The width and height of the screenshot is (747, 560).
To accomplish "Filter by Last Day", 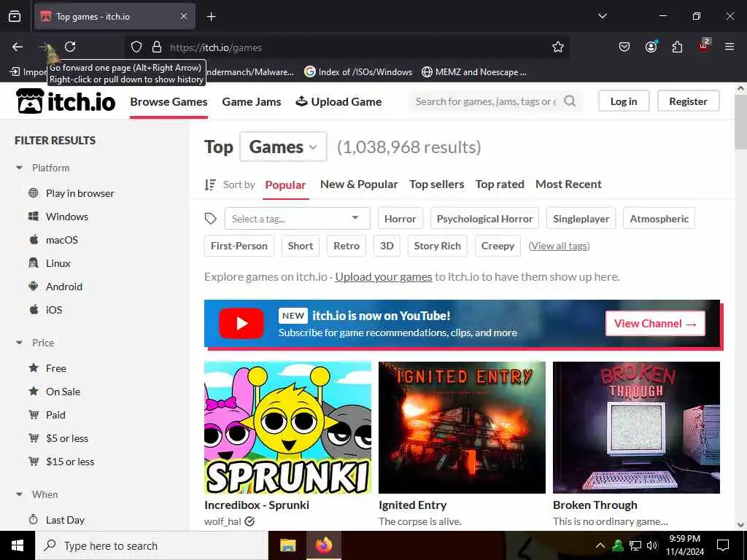I will tap(65, 520).
